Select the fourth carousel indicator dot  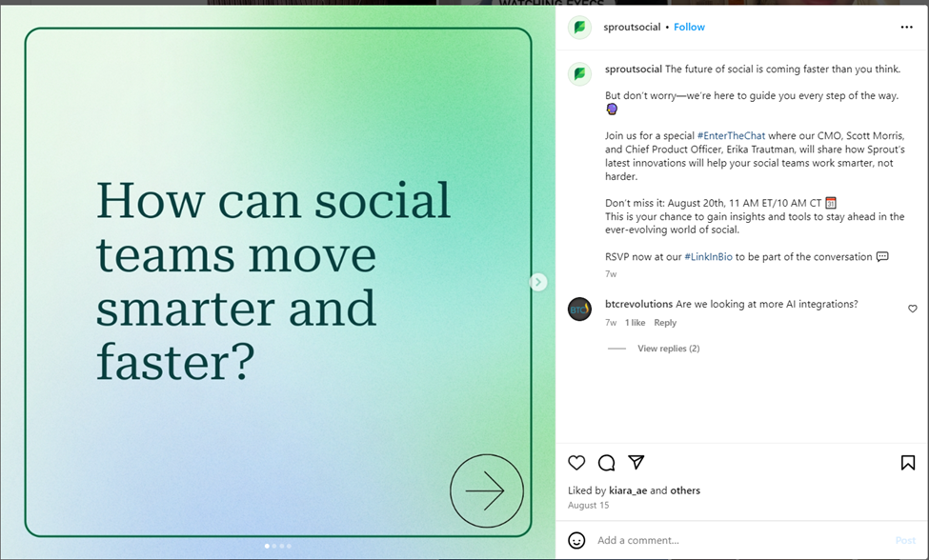(x=289, y=546)
